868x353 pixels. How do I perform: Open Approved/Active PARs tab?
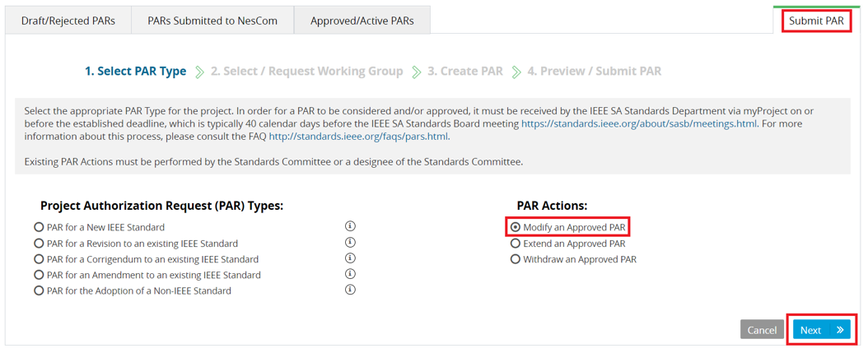(362, 21)
